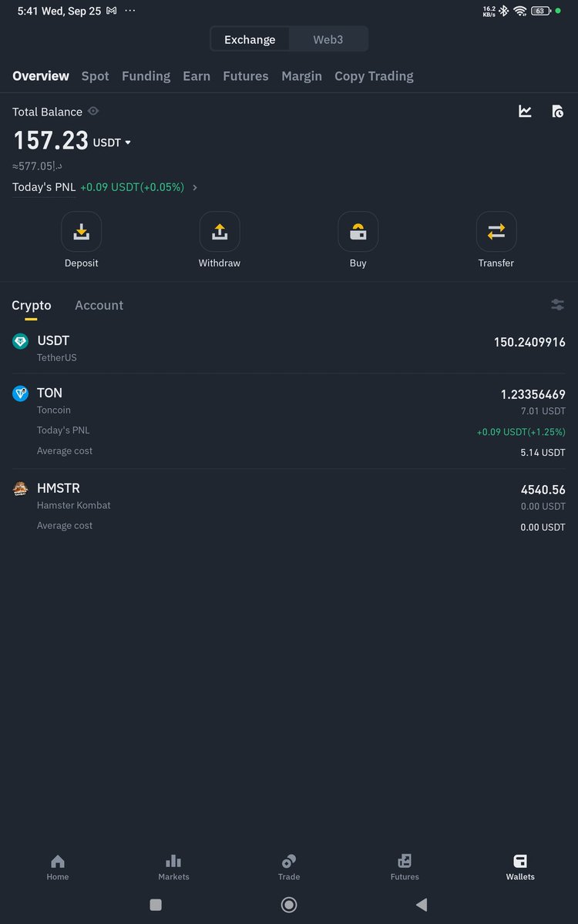
Task: Tap the 150.2409916 USDT balance
Action: click(529, 342)
